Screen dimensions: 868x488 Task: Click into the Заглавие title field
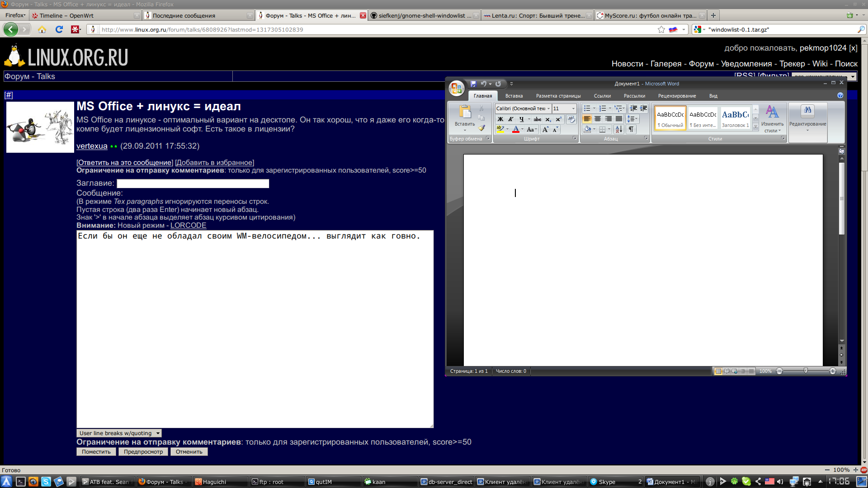(193, 183)
